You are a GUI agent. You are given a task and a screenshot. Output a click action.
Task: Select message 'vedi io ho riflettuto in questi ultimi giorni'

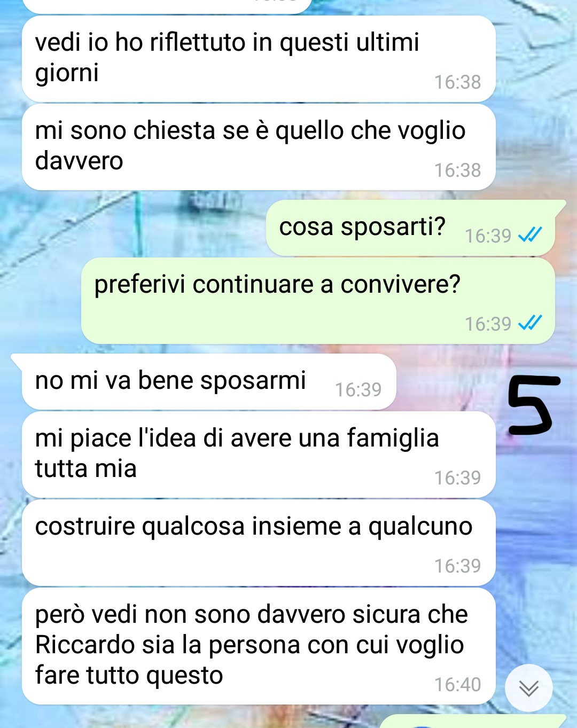click(259, 59)
